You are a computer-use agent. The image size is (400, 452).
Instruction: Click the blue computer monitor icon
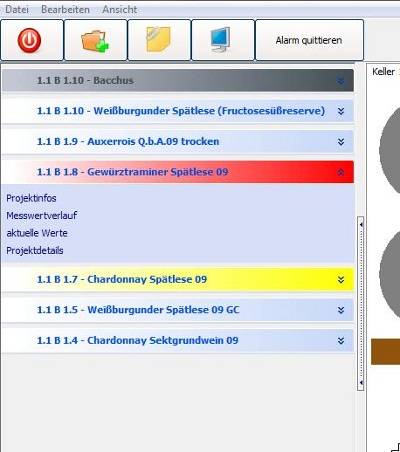221,40
